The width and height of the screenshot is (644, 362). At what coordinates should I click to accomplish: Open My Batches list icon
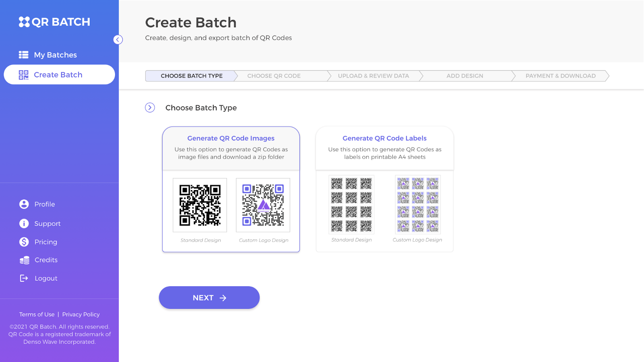pos(23,55)
